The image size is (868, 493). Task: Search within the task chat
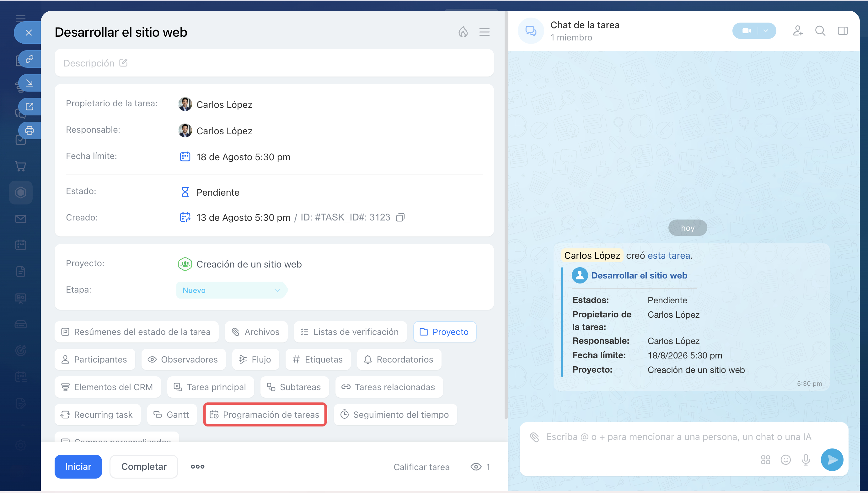coord(820,31)
